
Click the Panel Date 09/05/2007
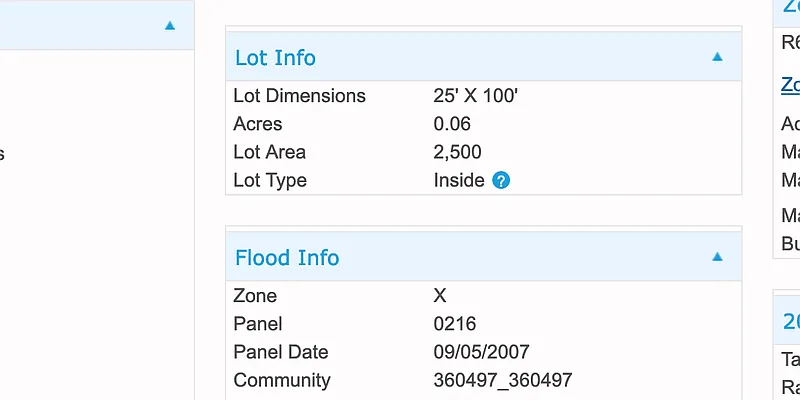click(481, 352)
